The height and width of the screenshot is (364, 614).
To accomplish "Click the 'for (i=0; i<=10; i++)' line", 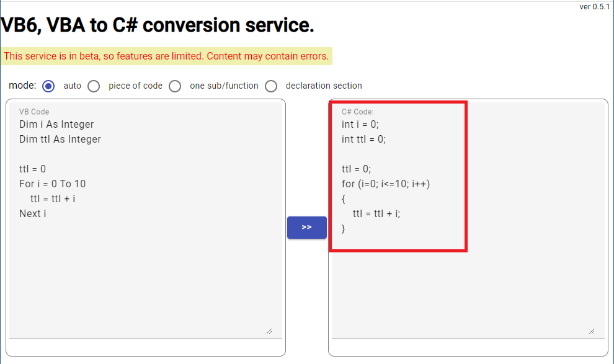I will point(386,184).
